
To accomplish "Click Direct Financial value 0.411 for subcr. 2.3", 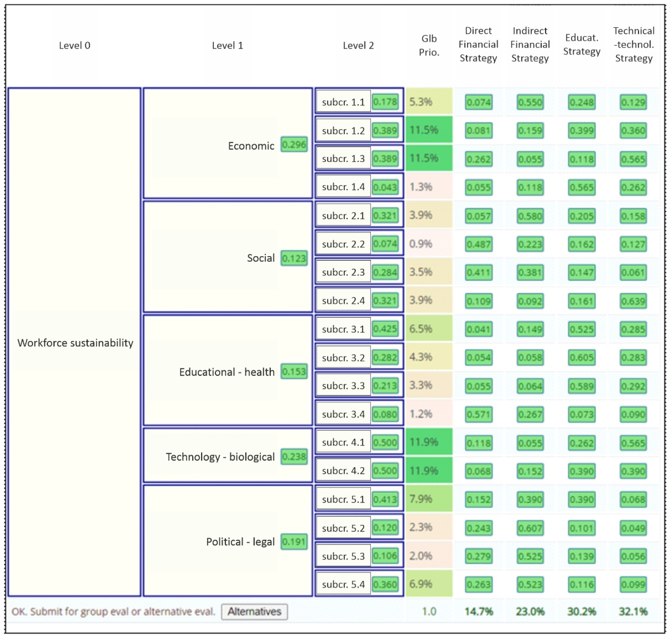I will (479, 272).
